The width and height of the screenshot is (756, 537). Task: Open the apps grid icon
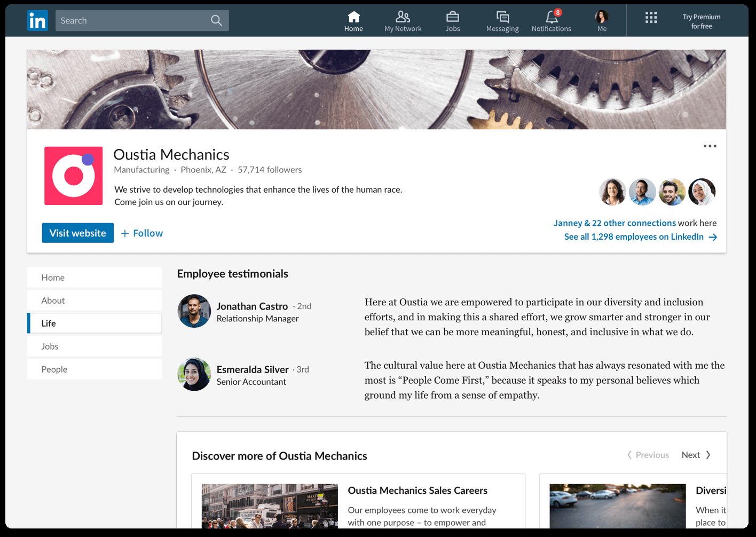[651, 18]
